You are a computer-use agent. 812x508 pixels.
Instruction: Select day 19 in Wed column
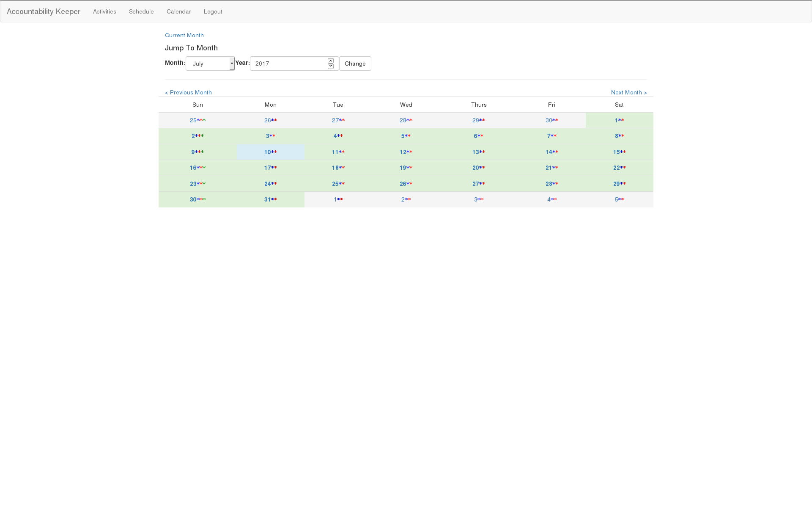tap(403, 168)
